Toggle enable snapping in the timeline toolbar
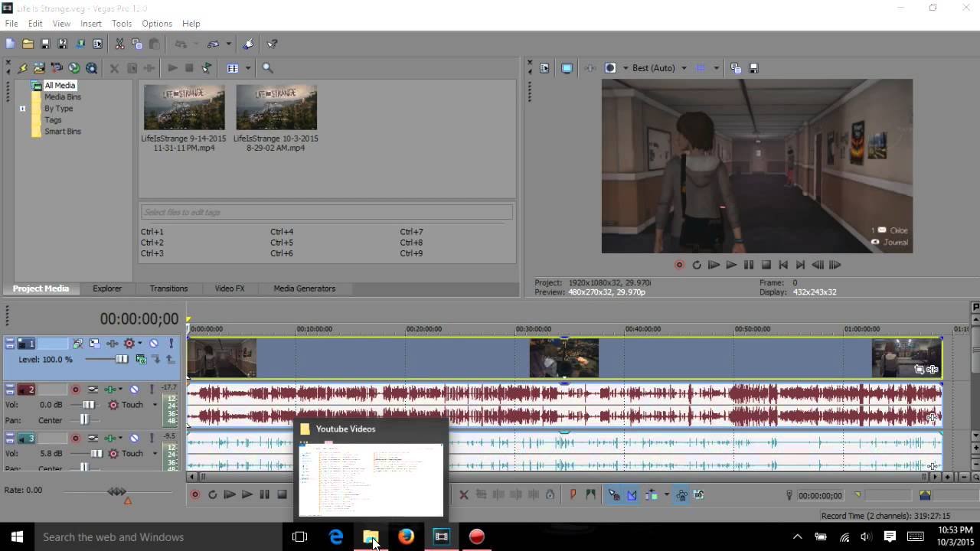Image resolution: width=980 pixels, height=551 pixels. (x=614, y=495)
